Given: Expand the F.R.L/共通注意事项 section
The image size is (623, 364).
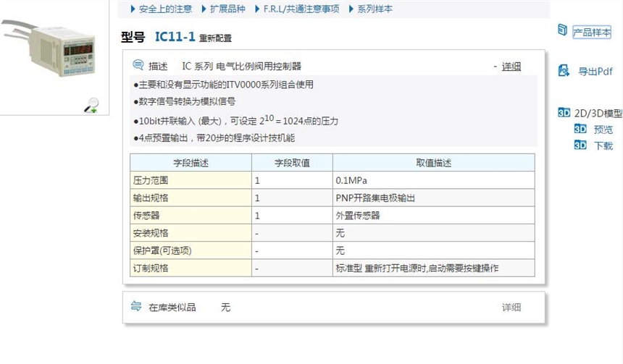Looking at the screenshot, I should tap(301, 9).
